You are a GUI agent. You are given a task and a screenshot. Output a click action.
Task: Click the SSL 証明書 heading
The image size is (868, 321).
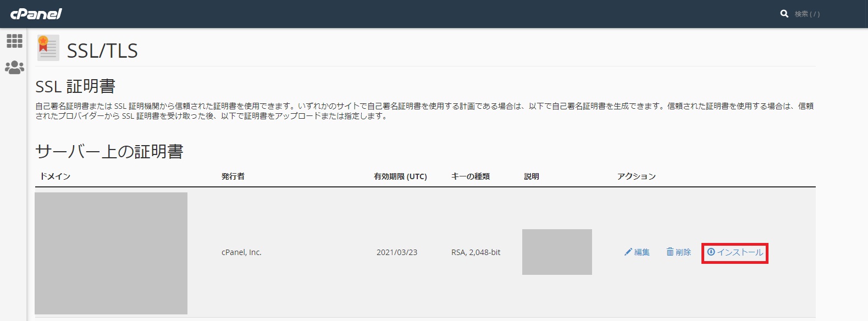(75, 86)
